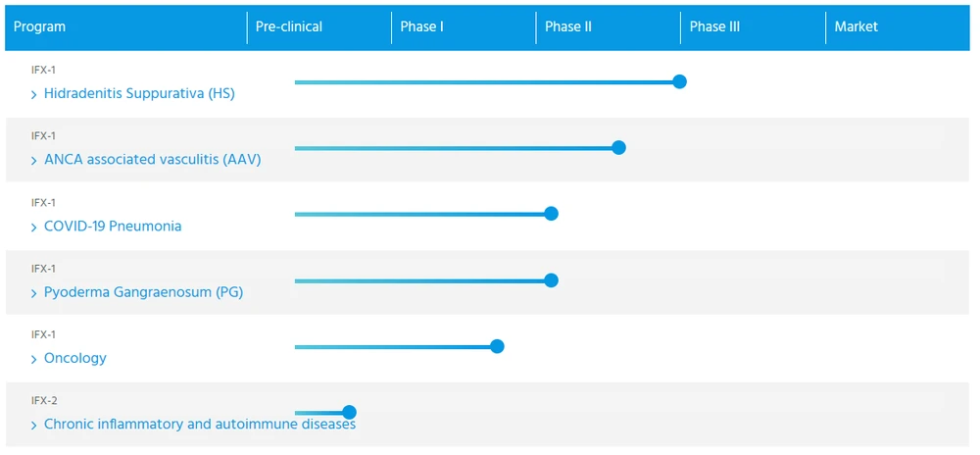Click the Pre-clinical column header

pos(289,27)
